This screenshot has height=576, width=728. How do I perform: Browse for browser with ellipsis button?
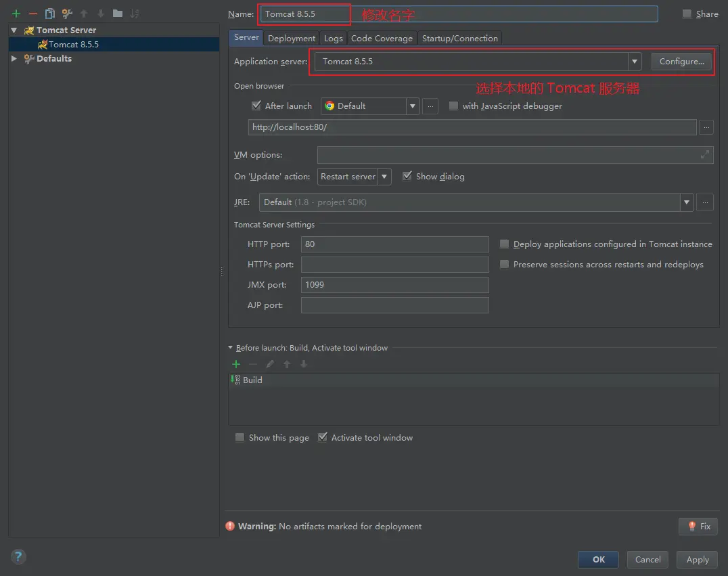[430, 106]
